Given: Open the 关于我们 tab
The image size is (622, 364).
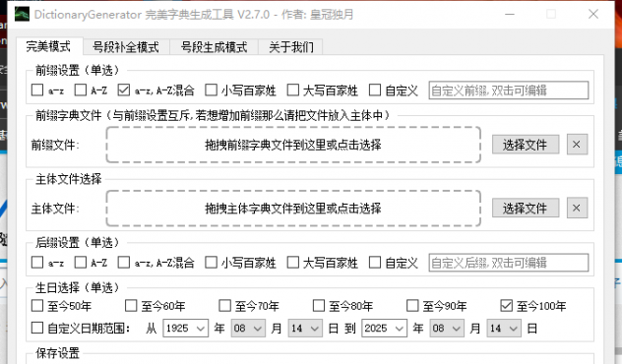Looking at the screenshot, I should (290, 47).
